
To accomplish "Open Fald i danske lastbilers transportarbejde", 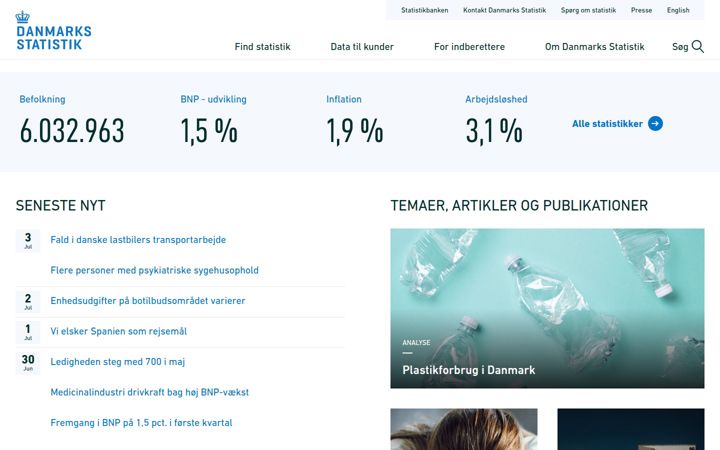I will (138, 240).
